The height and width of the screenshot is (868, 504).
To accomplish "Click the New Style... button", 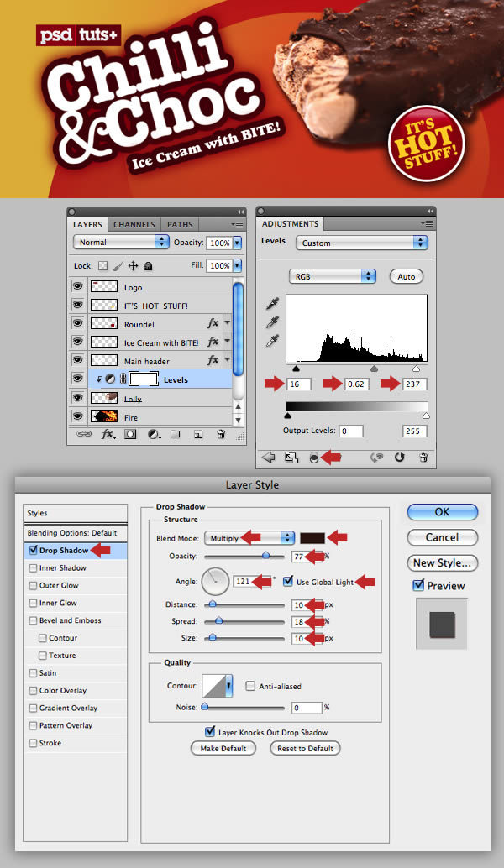I will point(442,563).
